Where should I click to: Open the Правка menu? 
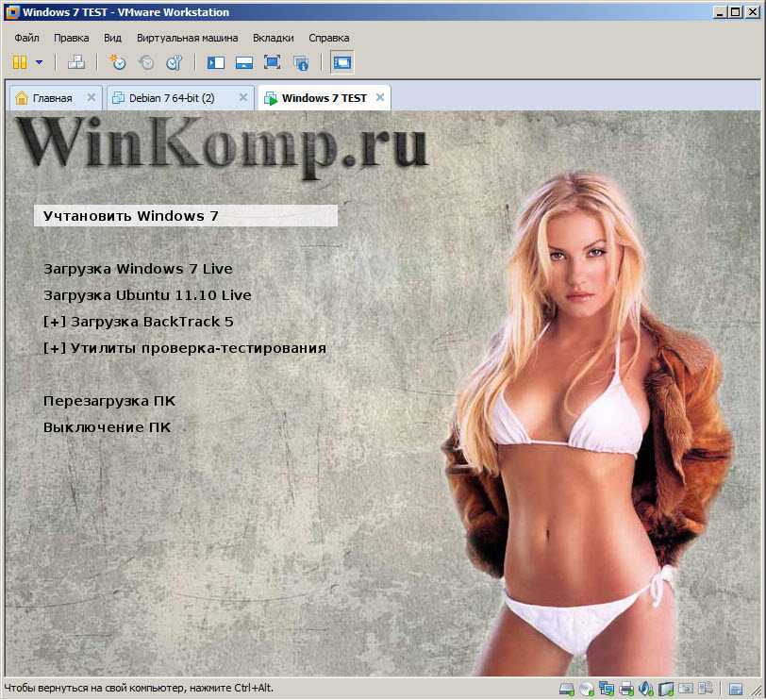coord(72,38)
